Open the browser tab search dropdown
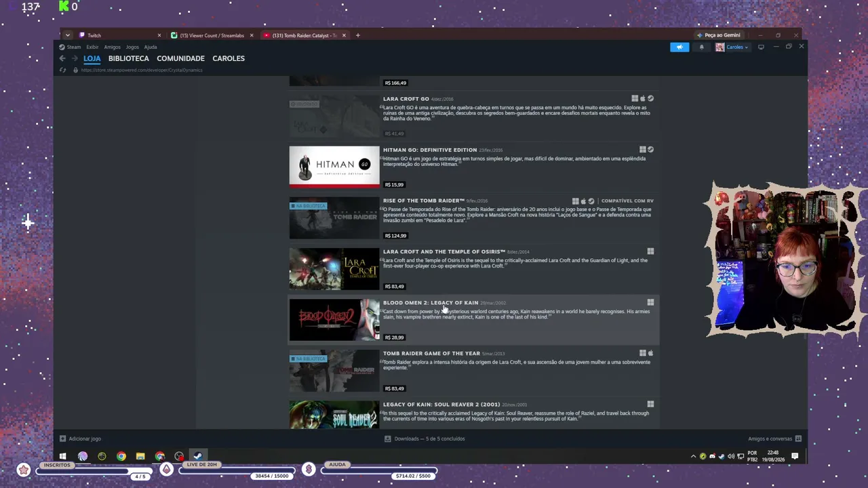 67,35
